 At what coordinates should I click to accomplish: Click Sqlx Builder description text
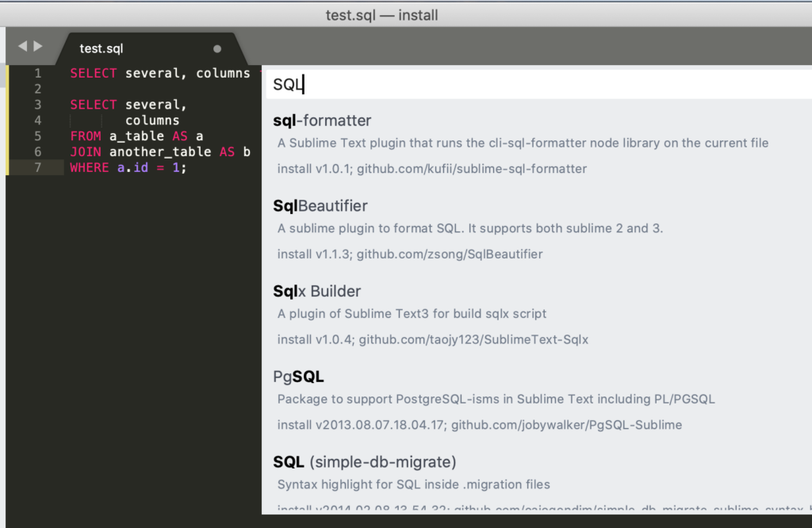pos(412,314)
